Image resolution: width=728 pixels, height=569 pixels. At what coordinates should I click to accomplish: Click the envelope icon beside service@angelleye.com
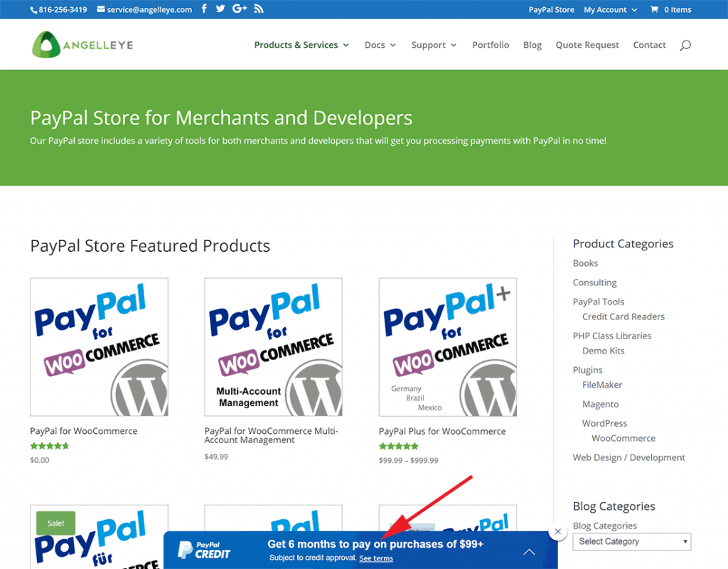click(100, 9)
